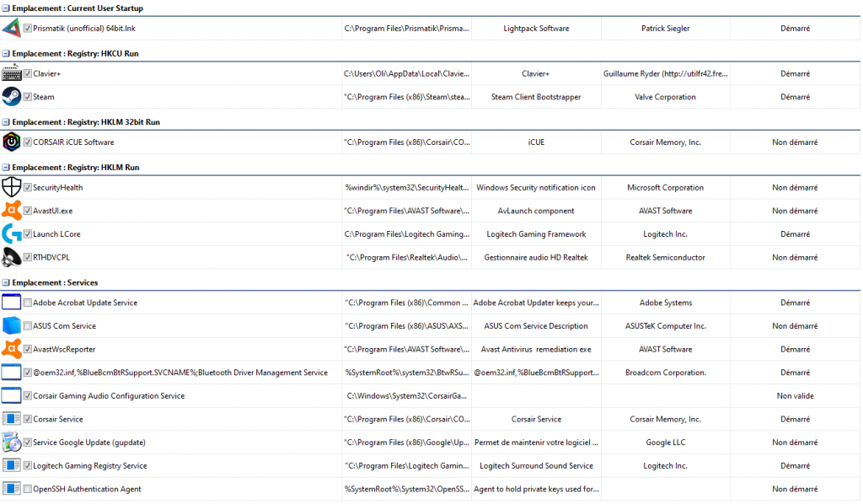Click the OpenSSH path %SystemRoot%\System32\OpenSS...
The image size is (863, 504).
407,489
